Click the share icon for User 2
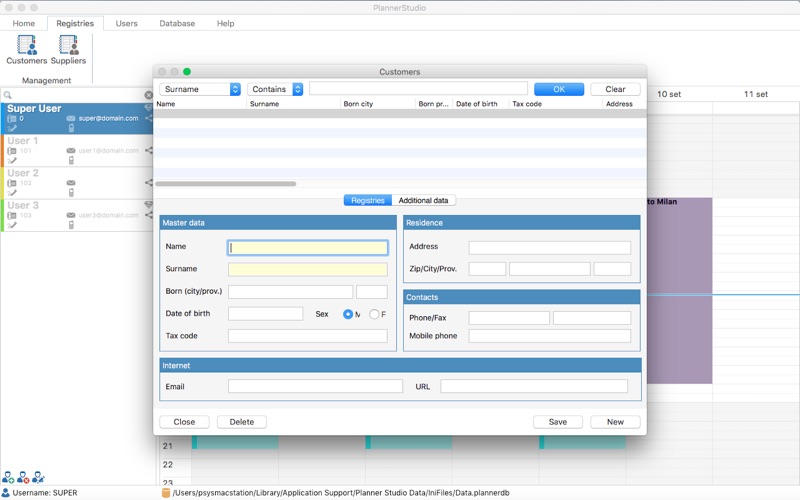The width and height of the screenshot is (800, 500). (x=148, y=183)
